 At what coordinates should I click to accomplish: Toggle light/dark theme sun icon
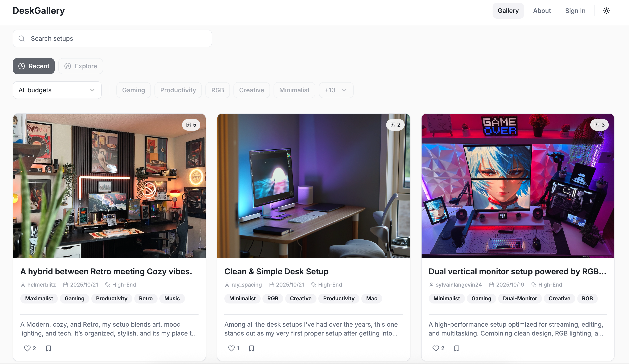606,11
